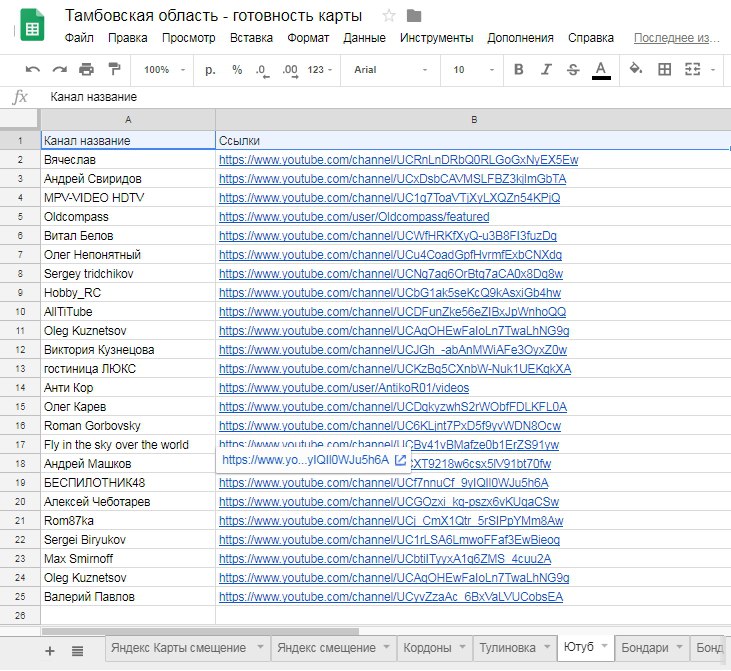Open the font size 10 dropdown
Screen dimensions: 731x671
pos(473,69)
